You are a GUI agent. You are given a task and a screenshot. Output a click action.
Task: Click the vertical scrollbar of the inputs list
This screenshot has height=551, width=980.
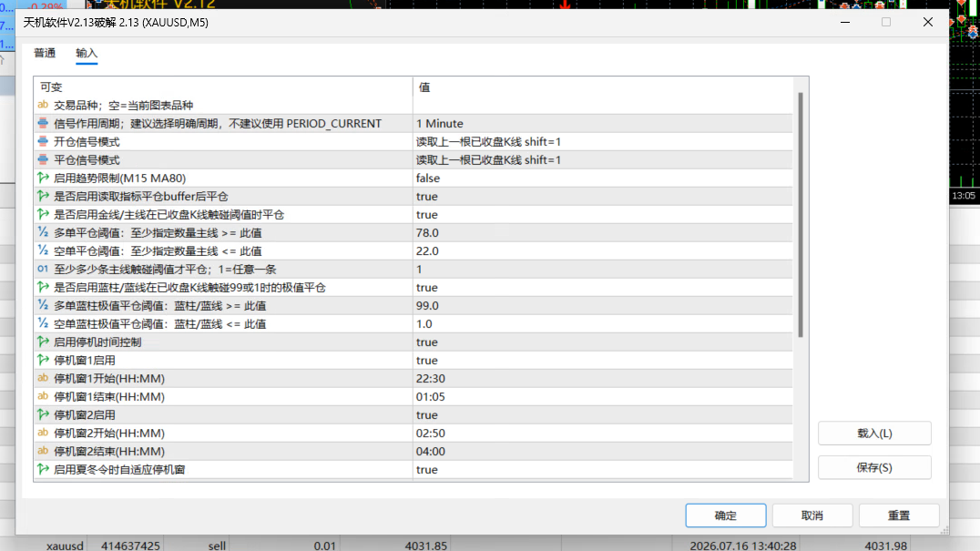click(x=801, y=214)
